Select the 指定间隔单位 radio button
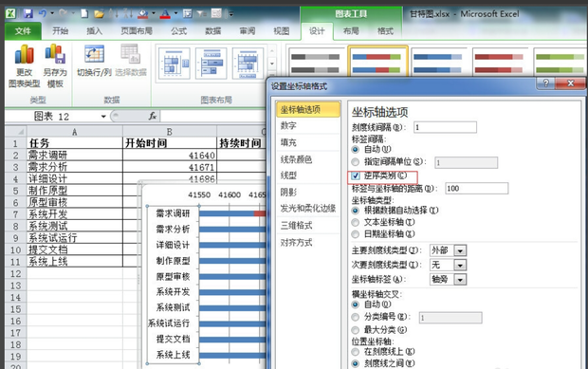 (x=355, y=162)
